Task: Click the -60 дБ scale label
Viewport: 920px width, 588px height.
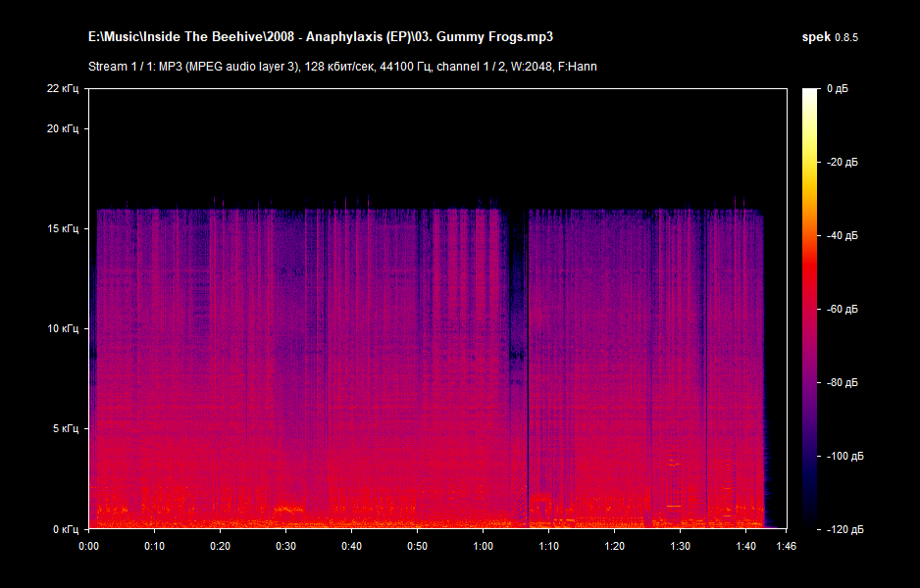Action: [841, 309]
